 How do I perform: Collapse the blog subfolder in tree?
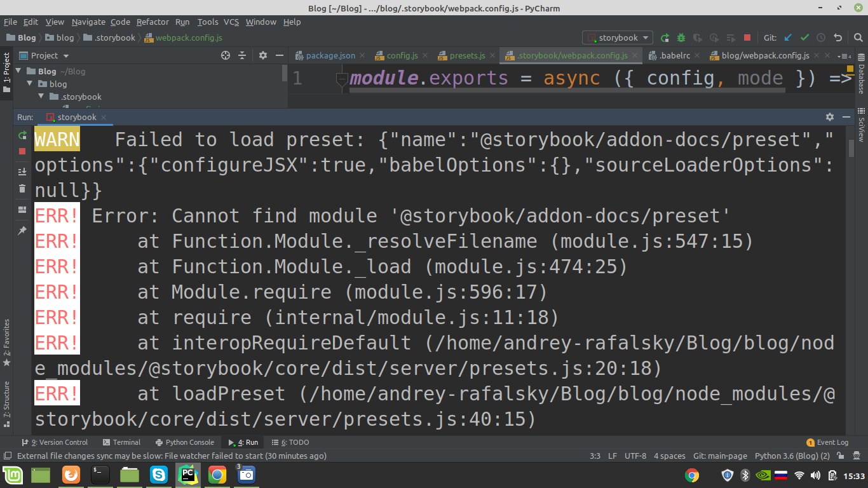click(30, 84)
